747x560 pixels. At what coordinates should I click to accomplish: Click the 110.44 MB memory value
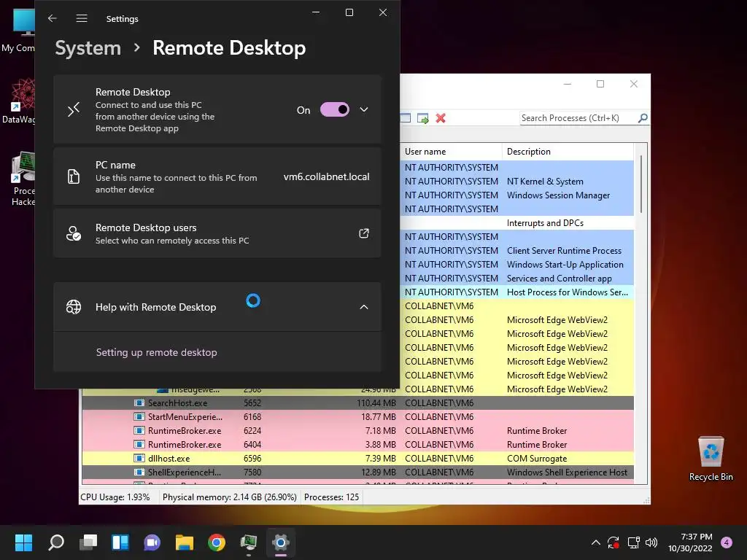pos(376,402)
